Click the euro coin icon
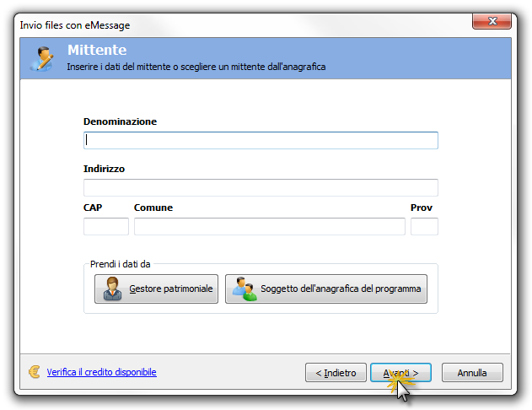Screen dimensions: 532x410 pos(35,372)
